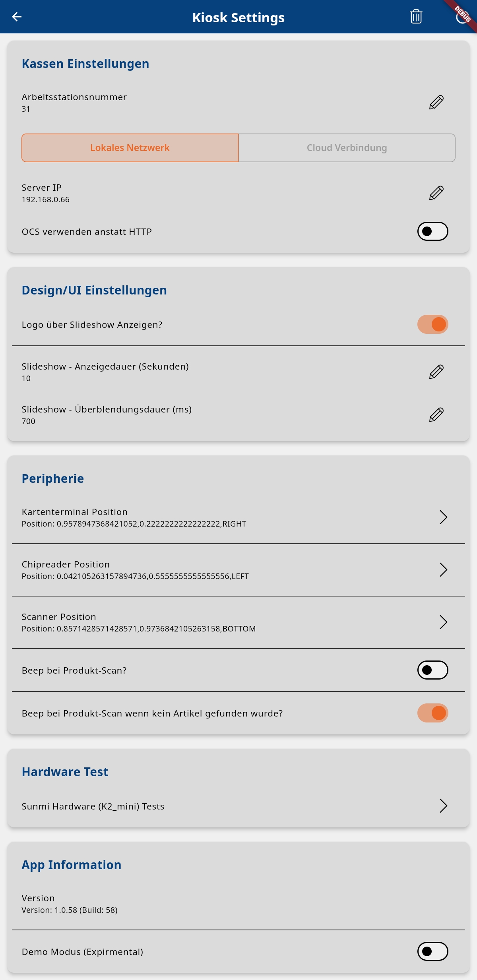
Task: Switch to Cloud Verbindung tab
Action: coord(347,148)
